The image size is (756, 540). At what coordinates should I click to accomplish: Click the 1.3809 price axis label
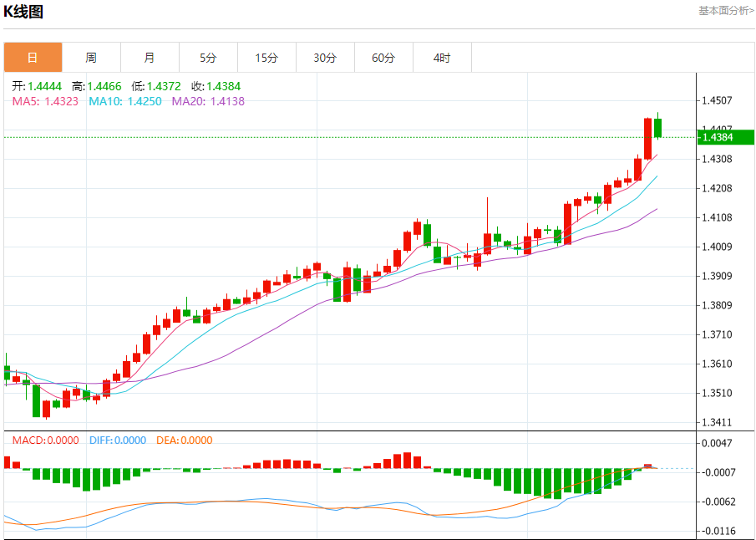pos(717,305)
